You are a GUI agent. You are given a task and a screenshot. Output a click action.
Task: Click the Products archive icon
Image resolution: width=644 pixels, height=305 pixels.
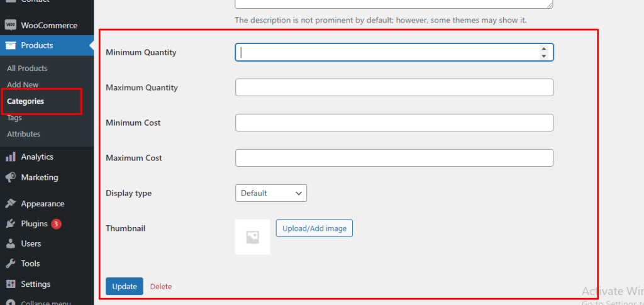(10, 45)
